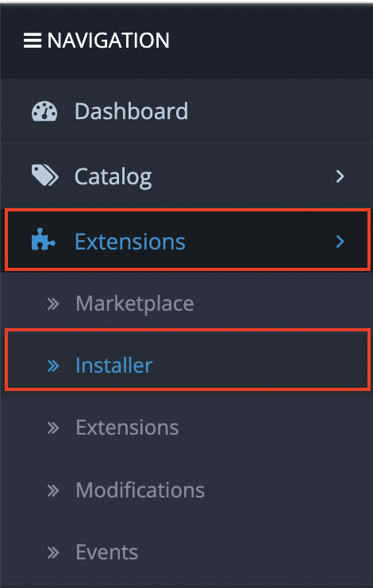Open the Installer submenu link
373x588 pixels.
(x=113, y=365)
